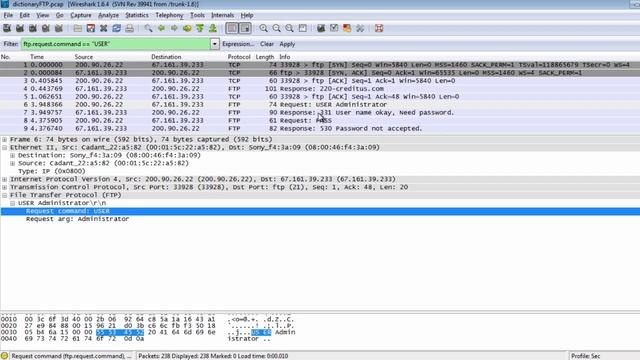Open the filter history dropdown arrow
Viewport: 640px width, 360px height.
(x=215, y=44)
